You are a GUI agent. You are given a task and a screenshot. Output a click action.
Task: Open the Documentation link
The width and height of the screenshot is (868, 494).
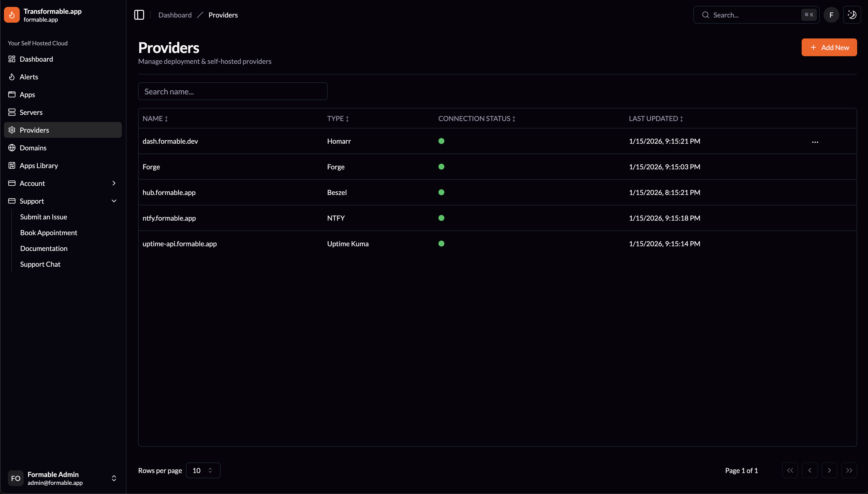tap(44, 248)
